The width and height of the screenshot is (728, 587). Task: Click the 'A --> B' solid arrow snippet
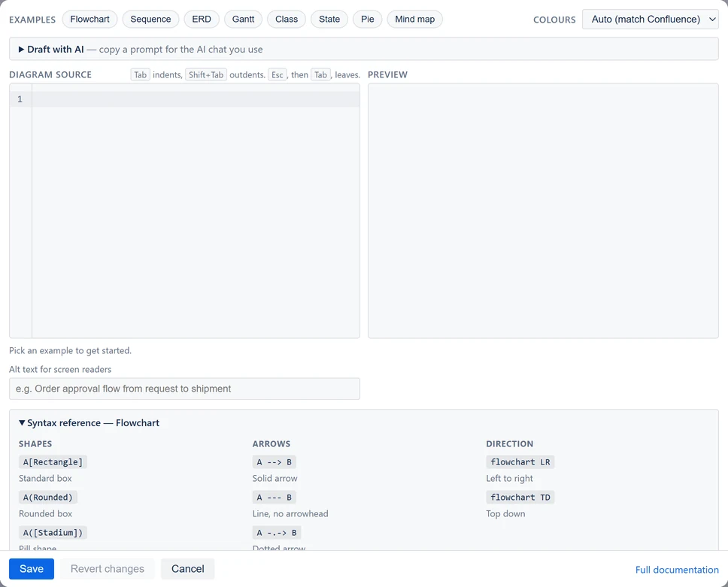coord(275,462)
